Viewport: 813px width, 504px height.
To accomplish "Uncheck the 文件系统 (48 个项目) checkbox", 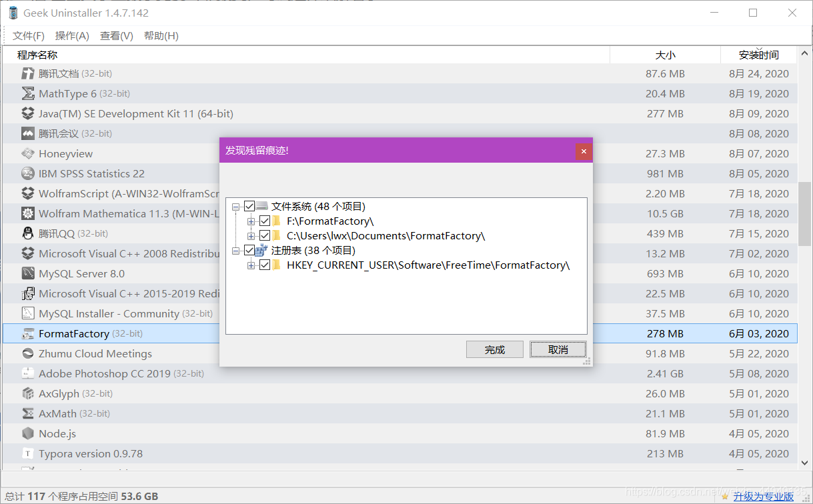I will (249, 207).
